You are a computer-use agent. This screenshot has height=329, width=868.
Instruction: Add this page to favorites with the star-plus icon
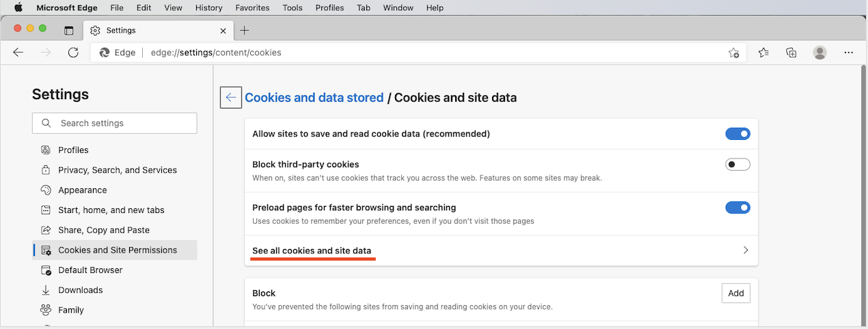pyautogui.click(x=733, y=53)
